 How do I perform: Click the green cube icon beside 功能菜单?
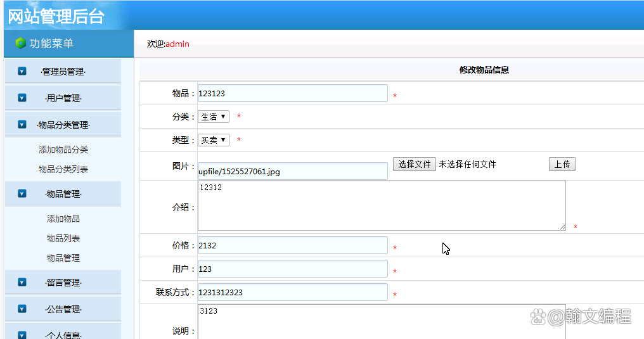(x=20, y=43)
